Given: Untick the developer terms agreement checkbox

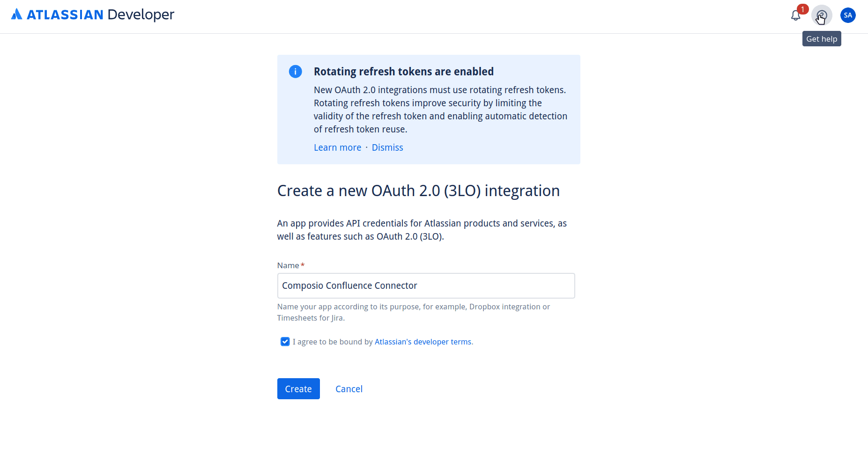Looking at the screenshot, I should (x=285, y=342).
